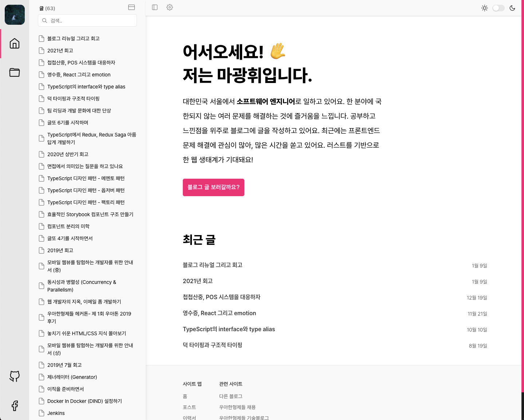Image resolution: width=524 pixels, height=420 pixels.
Task: Open the GitHub icon at the bottom left
Action: click(15, 376)
